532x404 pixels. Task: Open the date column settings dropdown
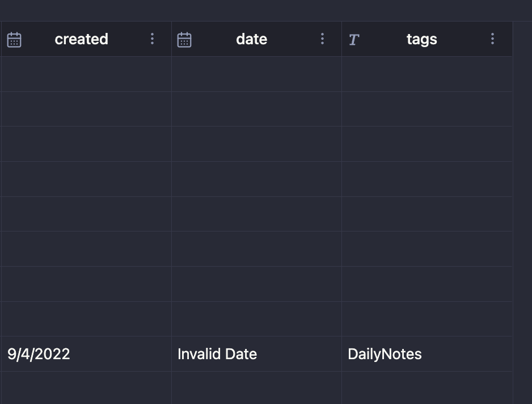pos(322,39)
